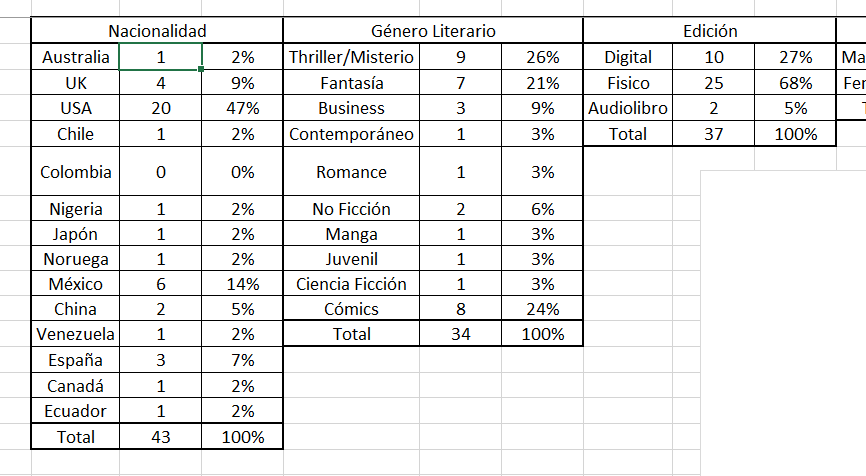Select the Ciencia Ficción label cell

tap(351, 284)
